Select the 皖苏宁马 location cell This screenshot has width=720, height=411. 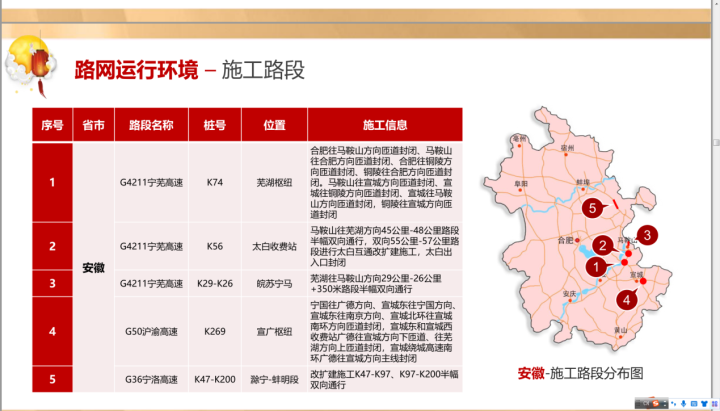274,283
